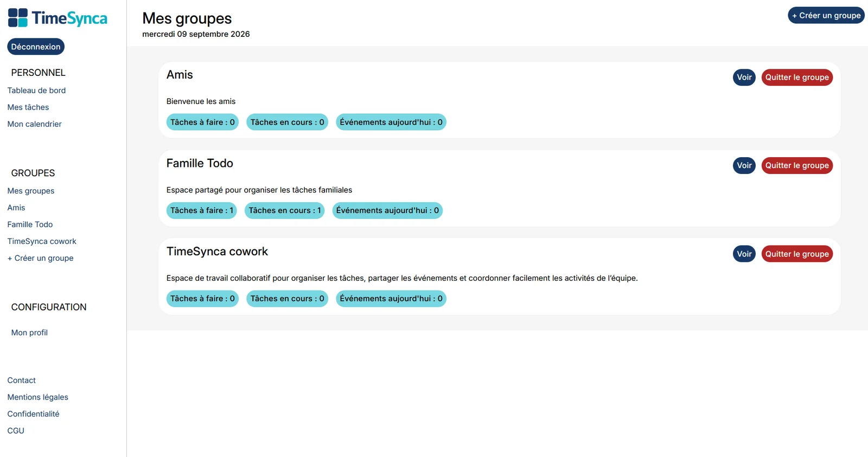
Task: Click Famille Todo 'Événements aujourd'hui : 0' badge
Action: pos(387,210)
